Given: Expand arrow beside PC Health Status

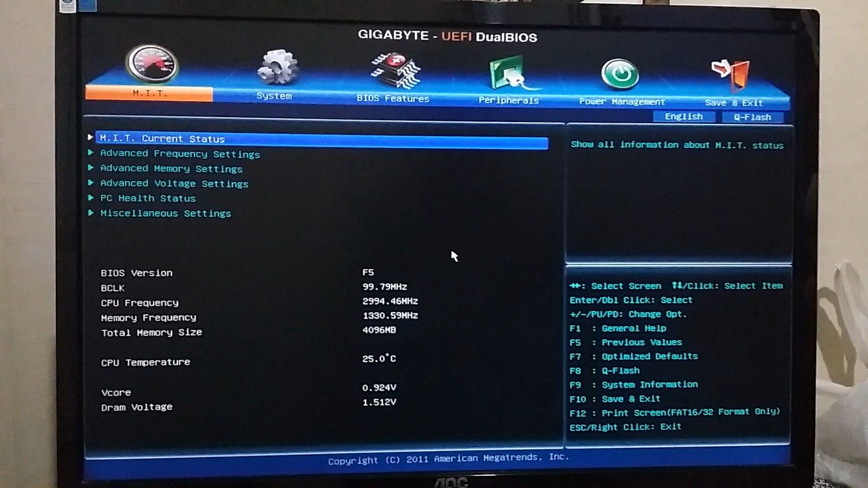Looking at the screenshot, I should [91, 198].
